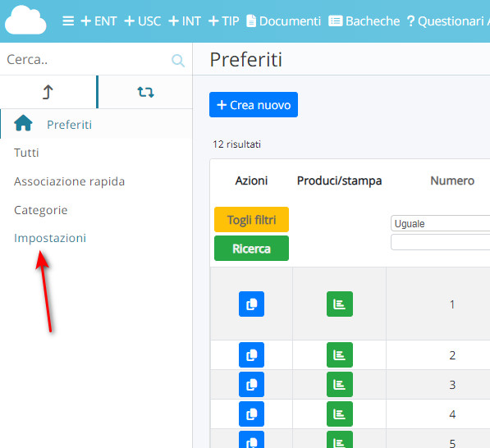Select Preferiti in the sidebar
The height and width of the screenshot is (448, 490).
(70, 125)
